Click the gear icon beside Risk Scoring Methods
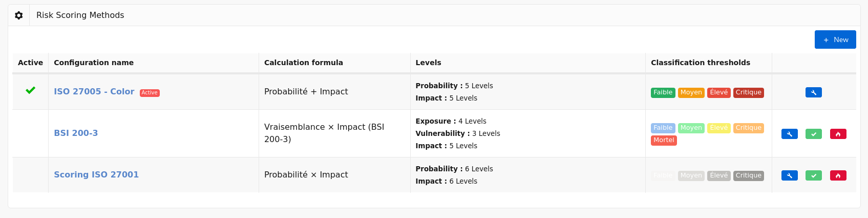868x218 pixels. pyautogui.click(x=19, y=15)
